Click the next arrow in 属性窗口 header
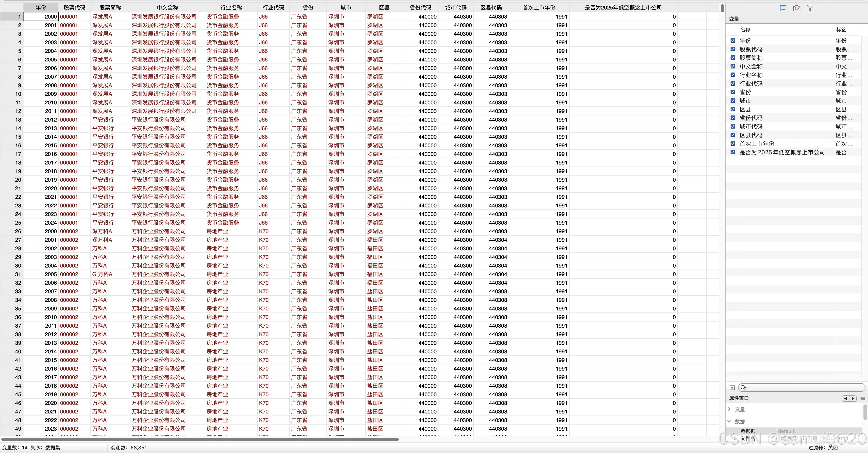The width and height of the screenshot is (868, 453). pyautogui.click(x=853, y=399)
